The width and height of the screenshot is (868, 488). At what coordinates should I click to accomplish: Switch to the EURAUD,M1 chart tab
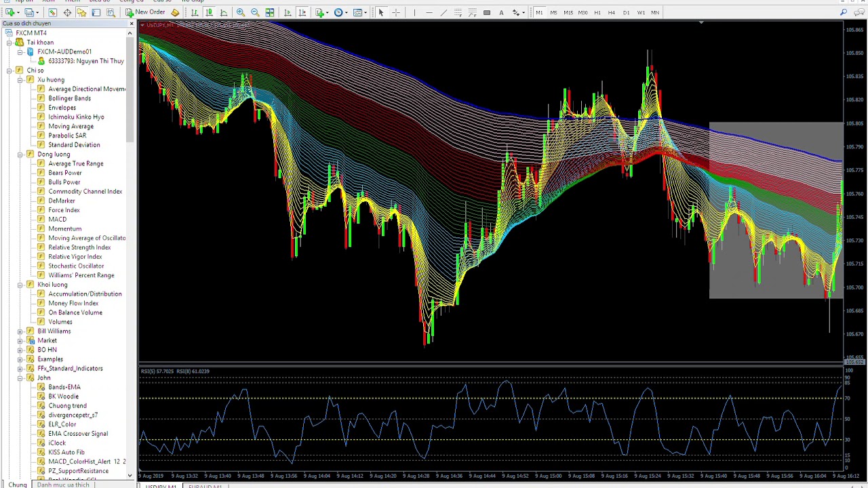[205, 485]
